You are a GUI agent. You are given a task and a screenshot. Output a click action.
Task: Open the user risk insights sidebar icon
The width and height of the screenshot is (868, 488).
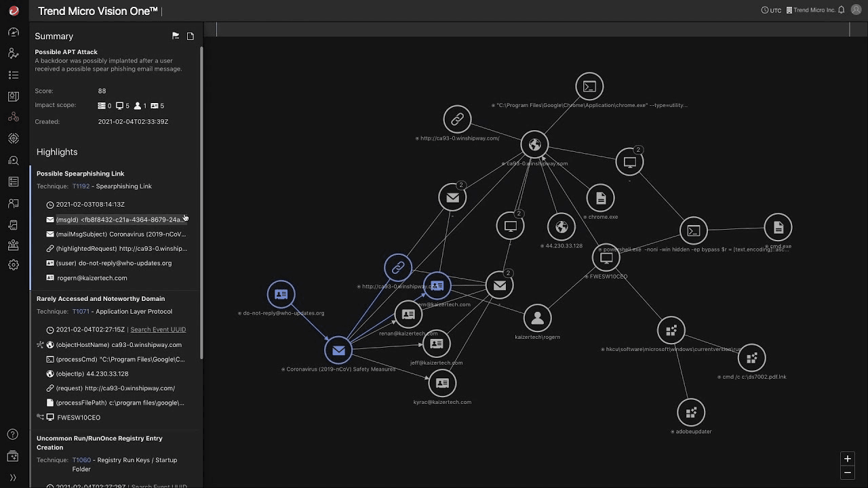pos(14,54)
